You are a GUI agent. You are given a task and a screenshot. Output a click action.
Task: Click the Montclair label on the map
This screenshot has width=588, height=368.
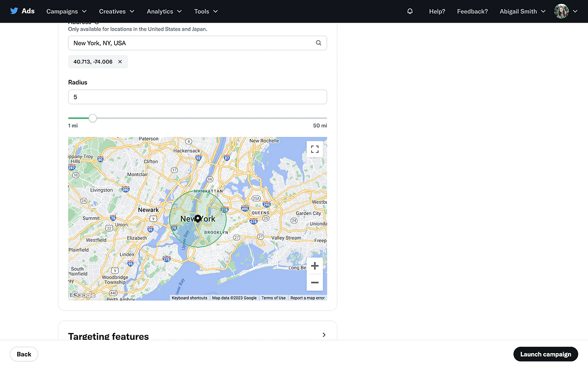point(137,175)
